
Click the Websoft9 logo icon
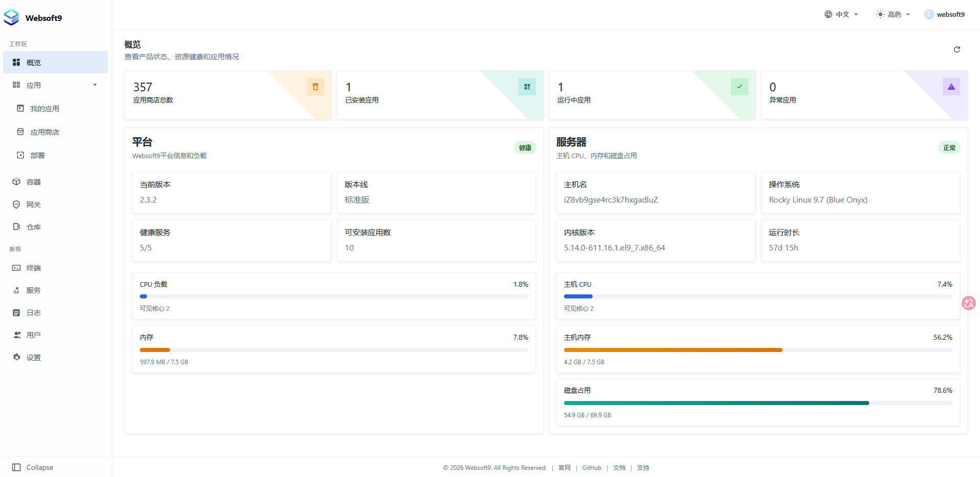coord(11,17)
